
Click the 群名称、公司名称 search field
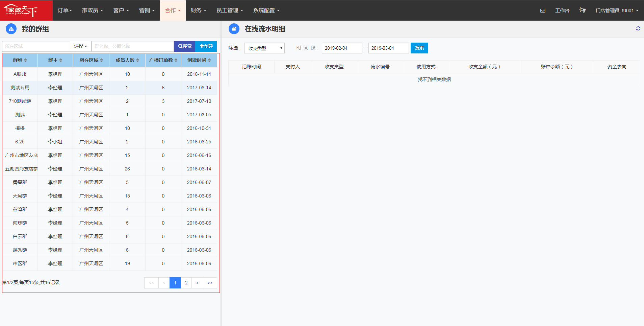point(133,46)
